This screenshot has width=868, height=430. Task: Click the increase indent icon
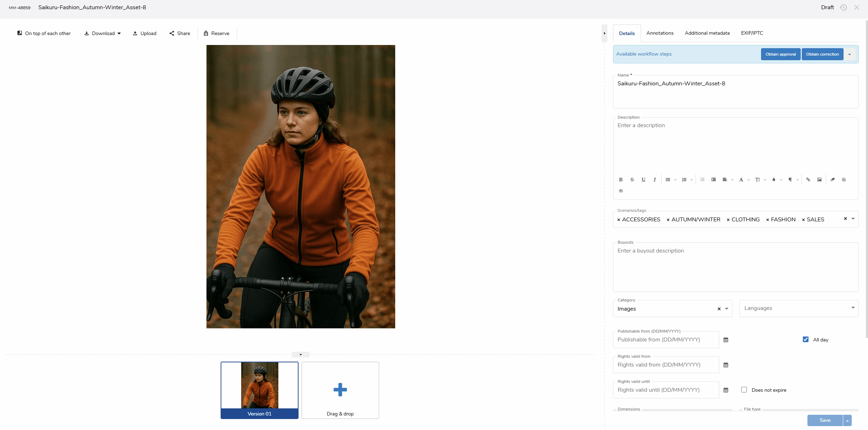[x=713, y=180]
